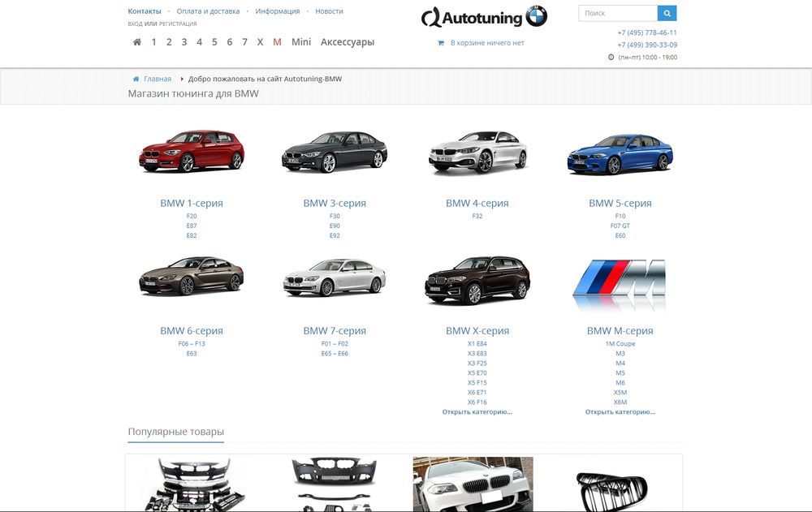
Task: Open the BMW X-серия category title
Action: click(x=477, y=331)
